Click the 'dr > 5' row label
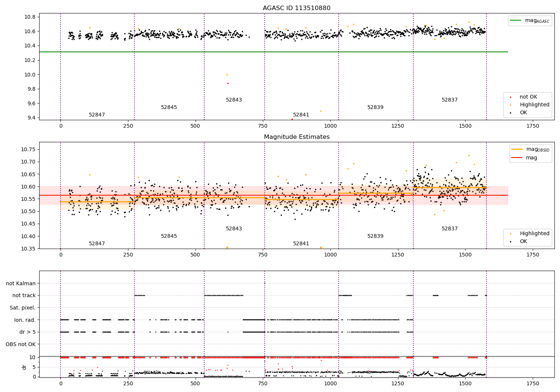The image size is (560, 392). [x=28, y=332]
